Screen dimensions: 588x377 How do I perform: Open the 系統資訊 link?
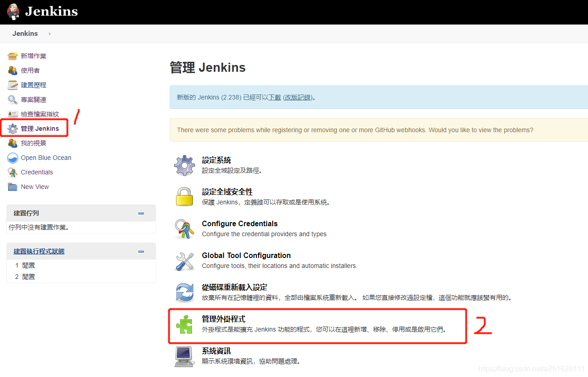pos(216,351)
